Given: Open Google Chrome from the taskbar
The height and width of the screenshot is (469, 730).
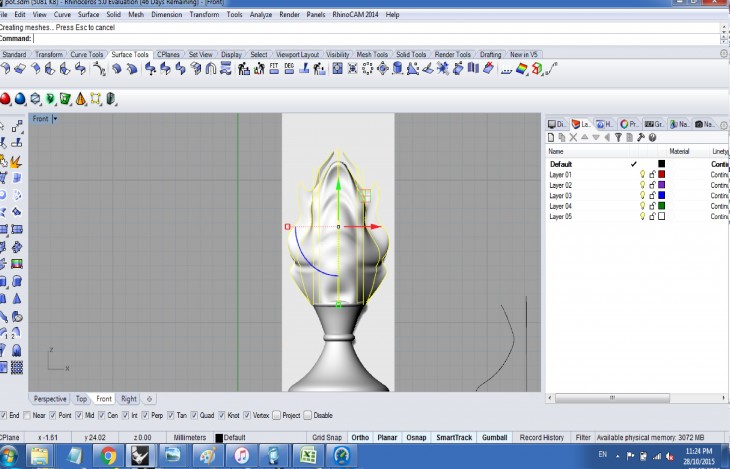Looking at the screenshot, I should pyautogui.click(x=109, y=456).
